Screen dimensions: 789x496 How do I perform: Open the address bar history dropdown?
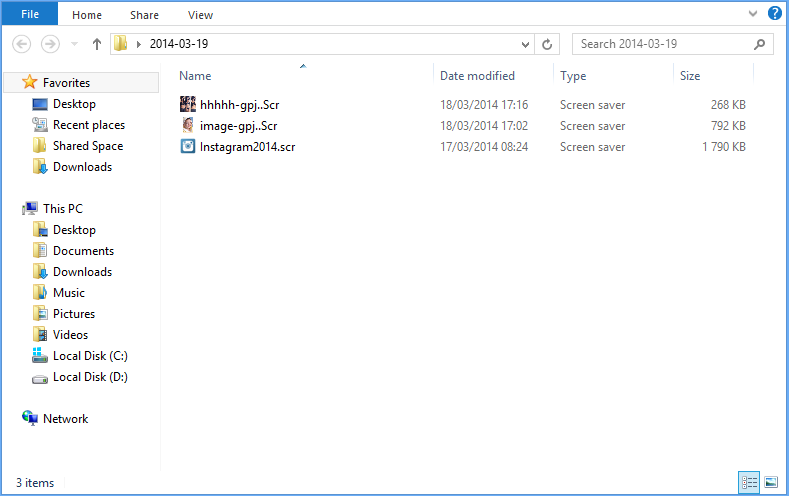(525, 44)
